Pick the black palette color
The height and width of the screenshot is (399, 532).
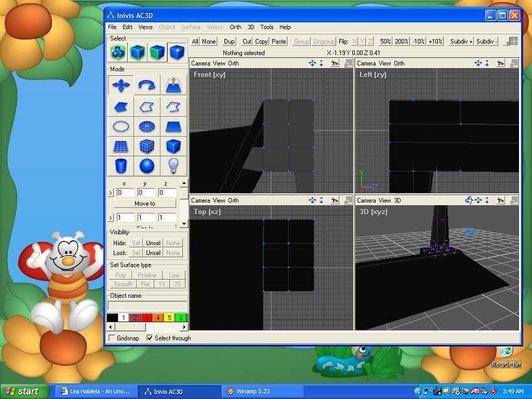coord(112,317)
